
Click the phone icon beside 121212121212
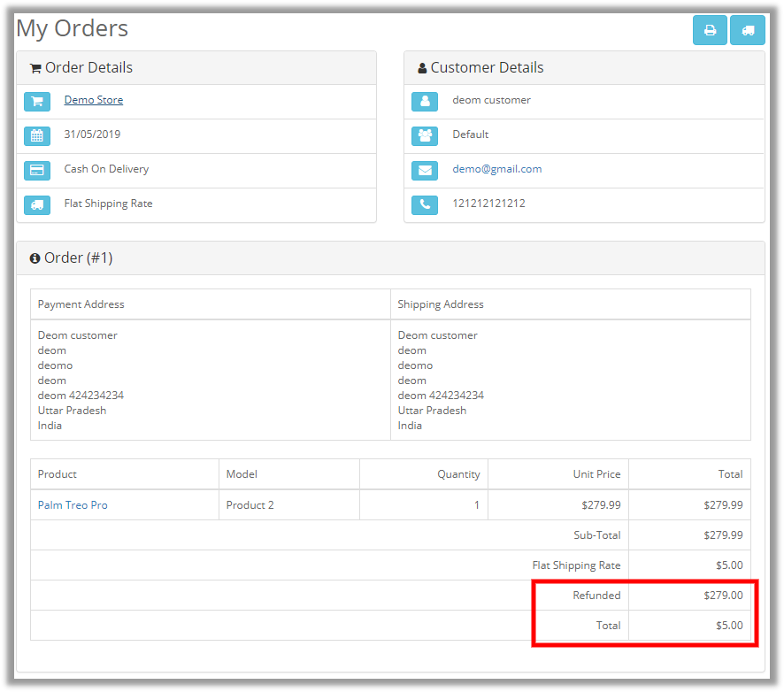pos(425,205)
